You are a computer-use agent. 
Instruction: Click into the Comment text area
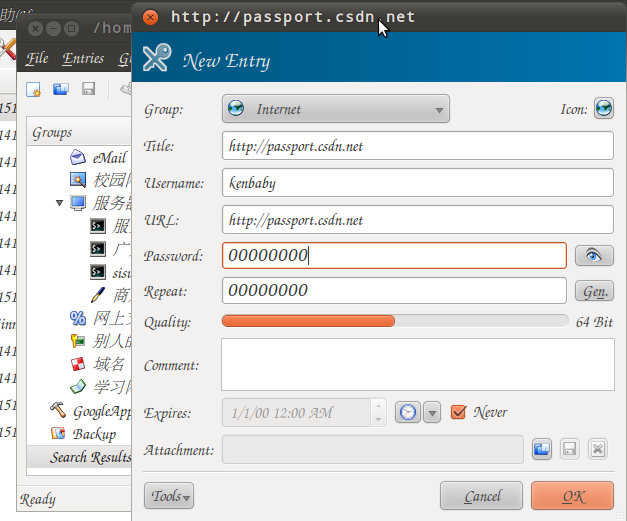[x=418, y=364]
